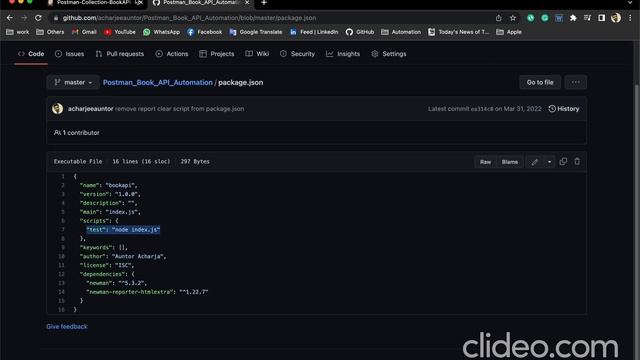Open the Facebook bookmark
640x360 pixels.
204,32
